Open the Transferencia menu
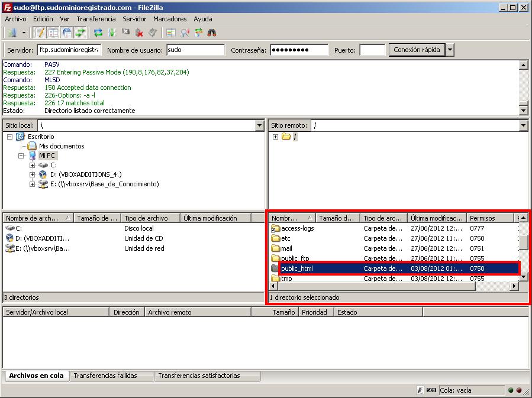This screenshot has width=532, height=398. tap(96, 19)
